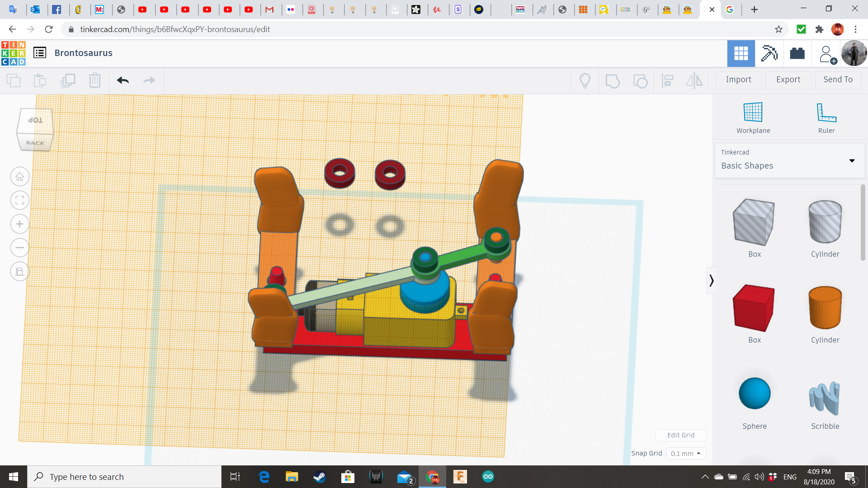Click the Undo arrow
Screen dimensions: 868x488
(123, 80)
